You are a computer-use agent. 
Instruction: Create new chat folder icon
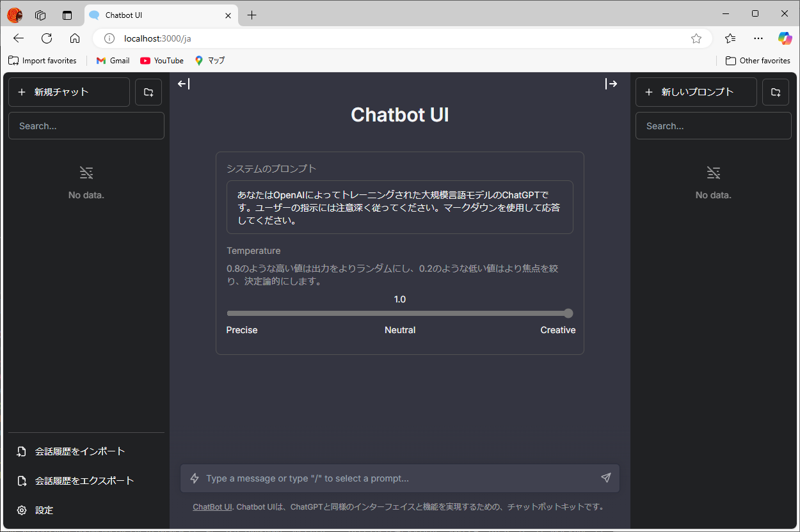(x=148, y=92)
